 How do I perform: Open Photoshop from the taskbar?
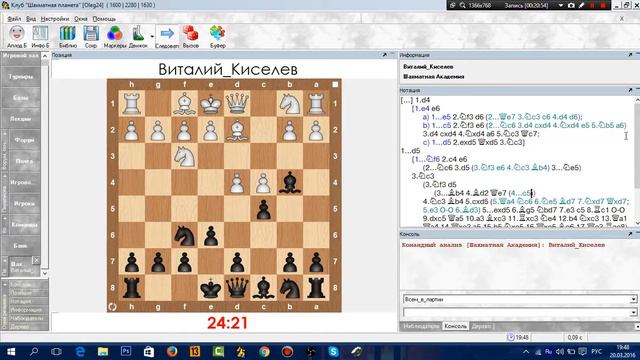coord(126,351)
